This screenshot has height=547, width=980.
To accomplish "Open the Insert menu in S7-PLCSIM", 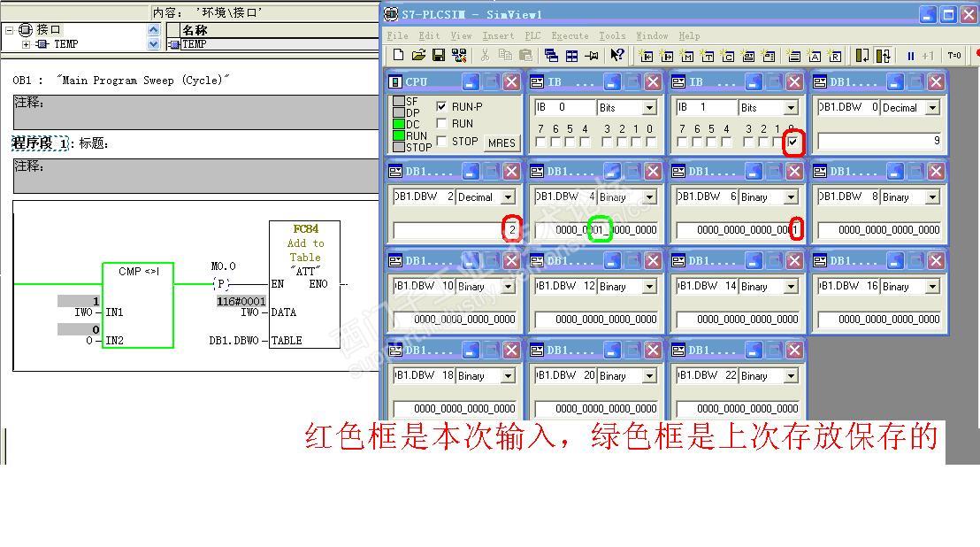I will point(498,35).
